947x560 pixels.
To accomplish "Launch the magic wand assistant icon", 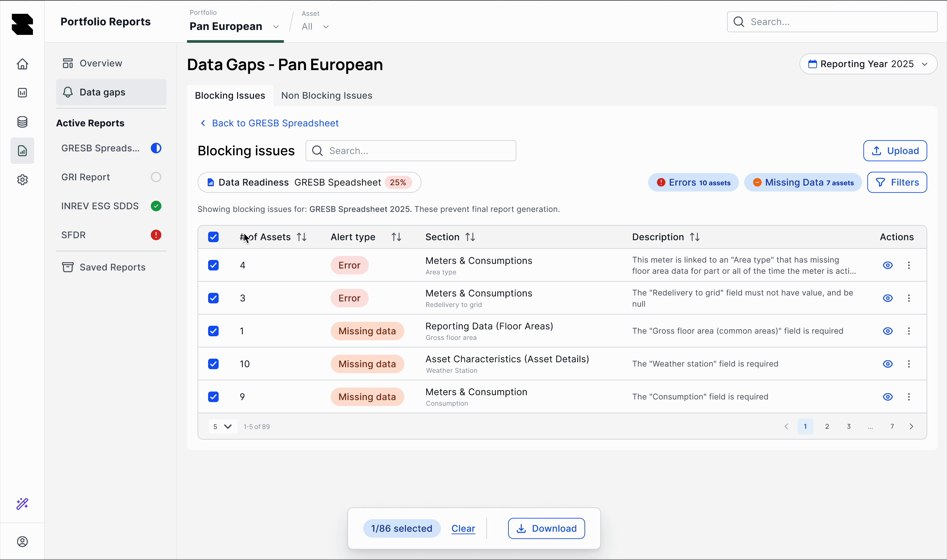I will tap(22, 504).
